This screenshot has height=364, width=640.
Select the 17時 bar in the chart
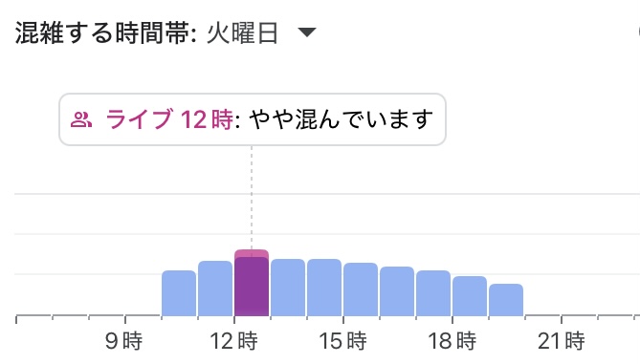[x=433, y=293]
